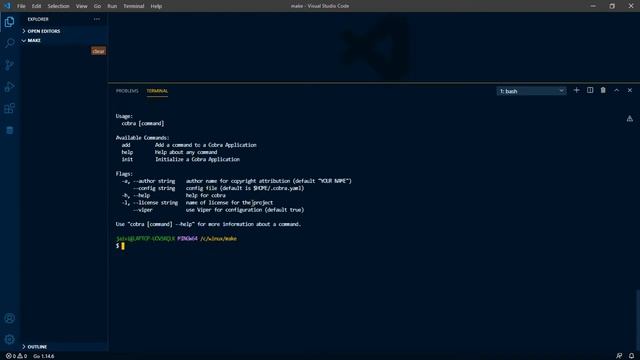Kill terminal with trash icon

pyautogui.click(x=603, y=90)
